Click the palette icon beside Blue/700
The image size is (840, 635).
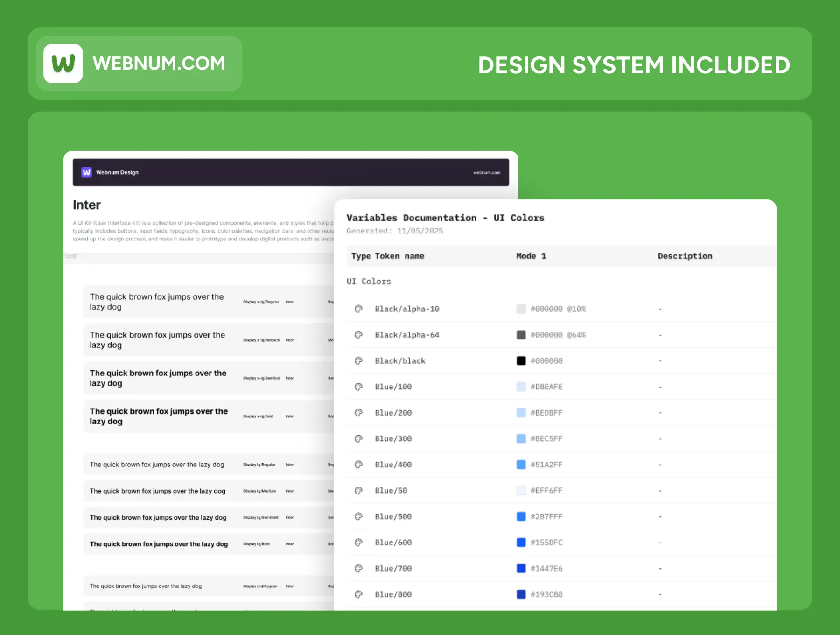(x=358, y=568)
